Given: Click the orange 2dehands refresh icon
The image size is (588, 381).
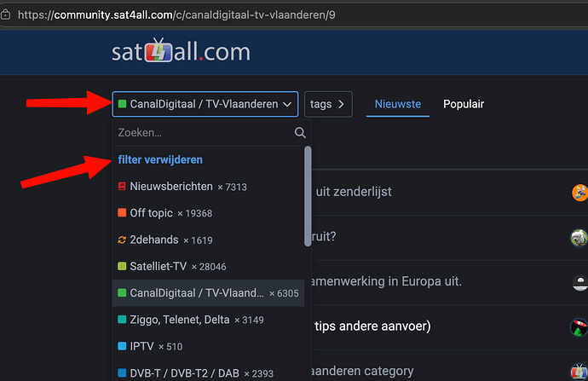Looking at the screenshot, I should point(122,240).
